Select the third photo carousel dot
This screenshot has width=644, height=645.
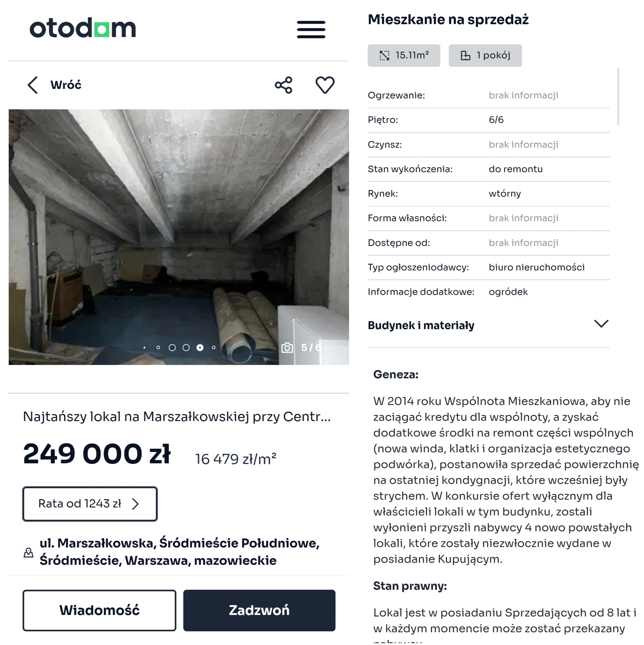pyautogui.click(x=172, y=348)
